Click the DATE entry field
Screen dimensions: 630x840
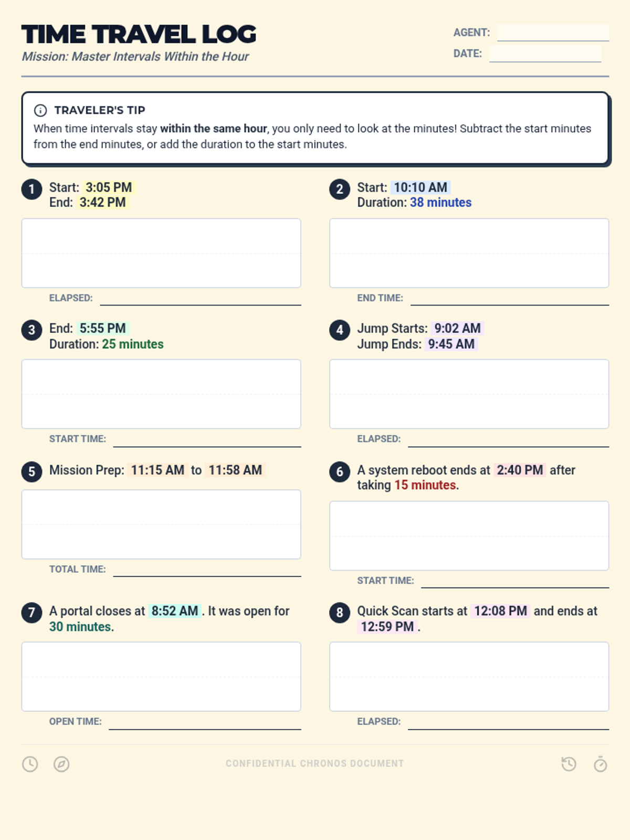point(545,54)
